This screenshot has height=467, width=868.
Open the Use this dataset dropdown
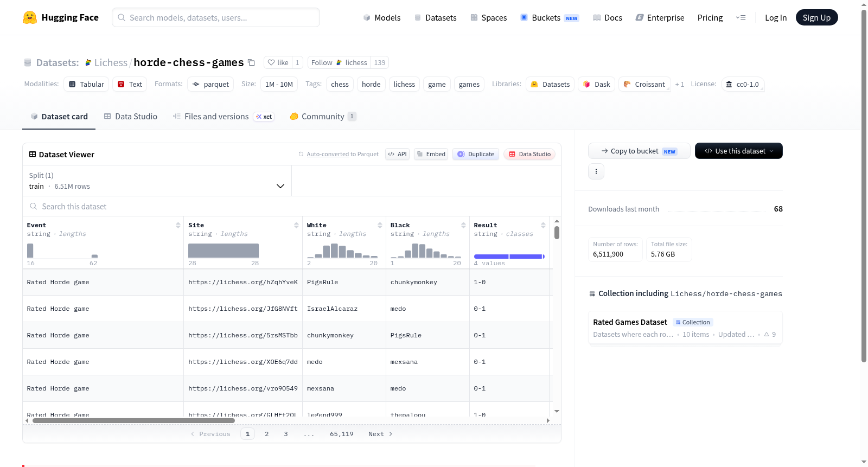738,151
